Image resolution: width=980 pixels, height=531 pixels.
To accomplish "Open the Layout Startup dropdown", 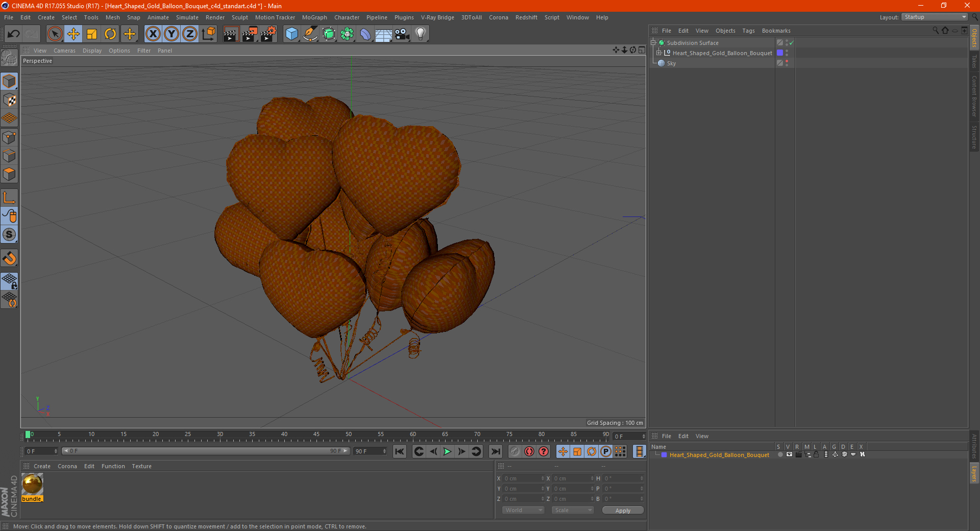I will [935, 17].
